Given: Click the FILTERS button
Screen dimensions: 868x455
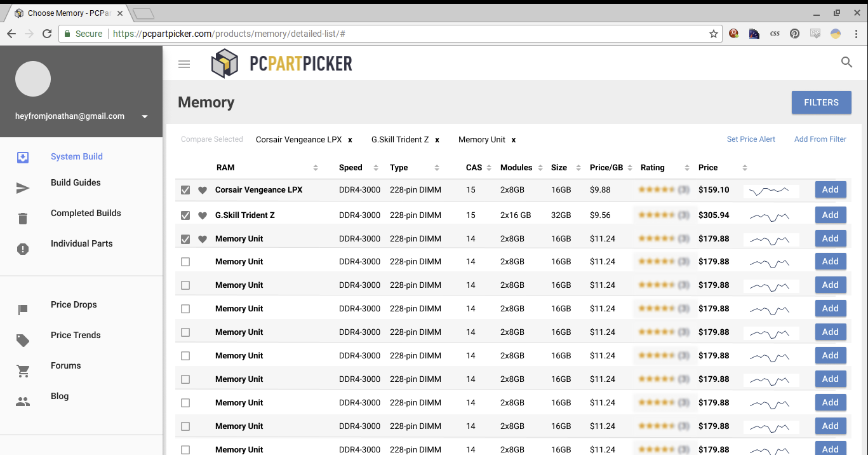Looking at the screenshot, I should 822,102.
